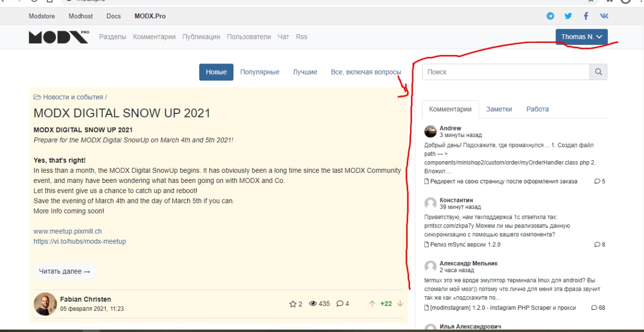Select the Лучшие filter tab
Viewport: 644px width, 332px height.
point(305,72)
